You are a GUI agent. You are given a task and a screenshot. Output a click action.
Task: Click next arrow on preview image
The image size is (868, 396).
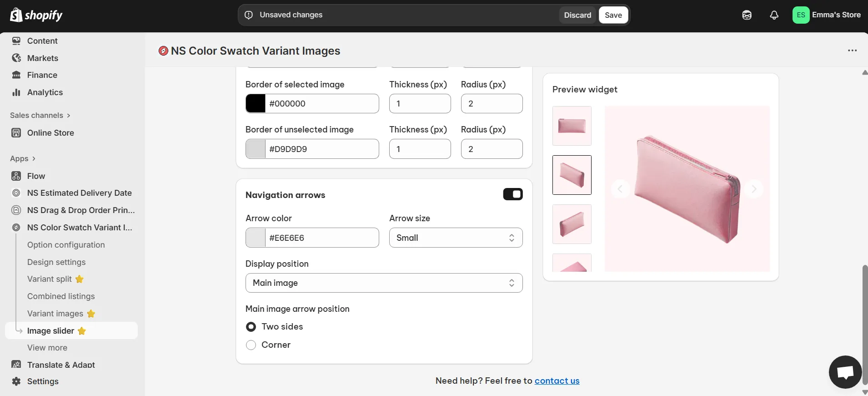753,189
